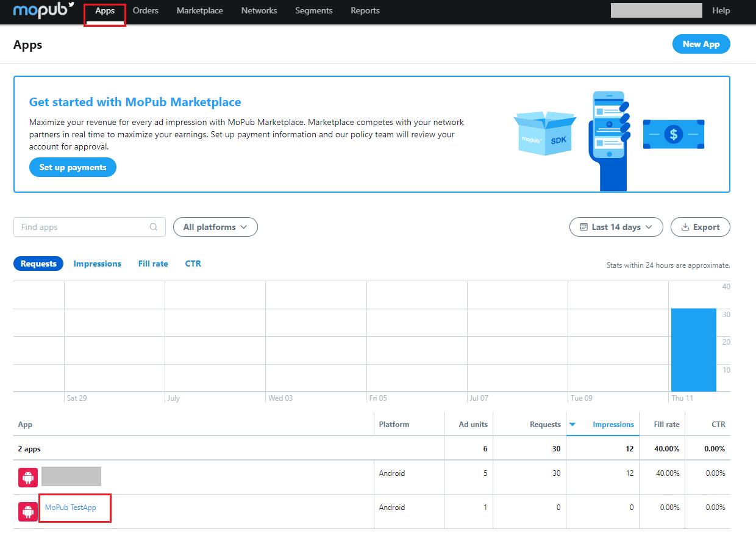Image resolution: width=756 pixels, height=538 pixels.
Task: Click the MoPub logo
Action: click(x=43, y=10)
